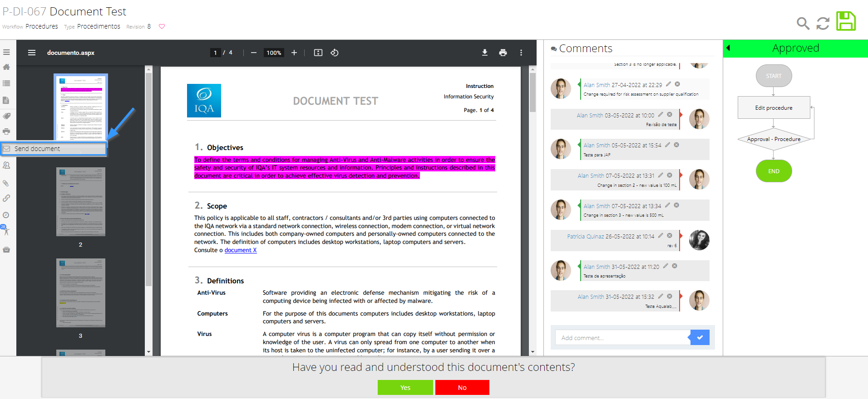Delete the 05-05-2022 at 15:54 comment
The height and width of the screenshot is (399, 868).
(x=676, y=145)
